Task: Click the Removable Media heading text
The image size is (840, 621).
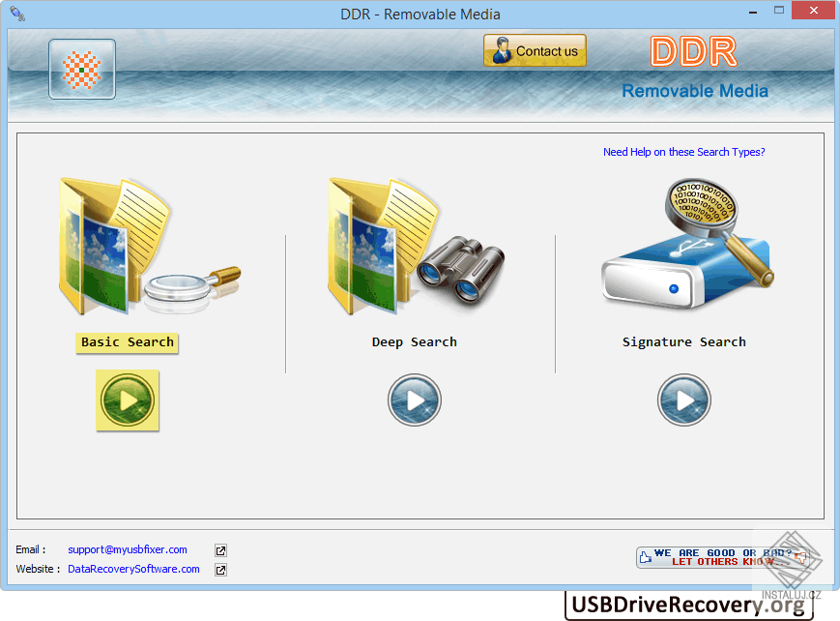Action: [694, 90]
